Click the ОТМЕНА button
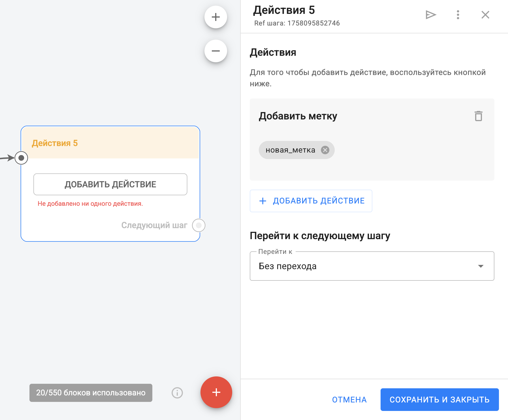The image size is (508, 420). click(x=349, y=400)
